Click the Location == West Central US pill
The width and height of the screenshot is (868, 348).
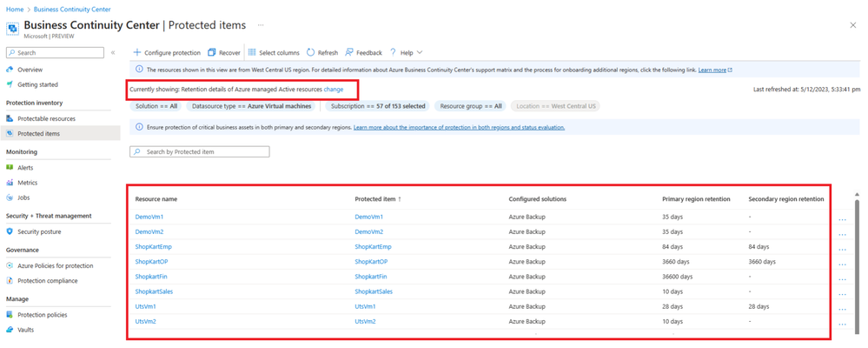coord(555,106)
